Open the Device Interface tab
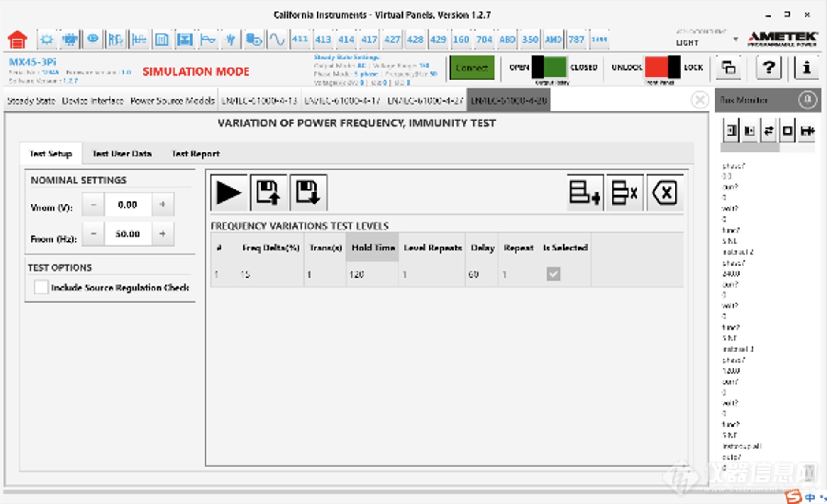Image resolution: width=827 pixels, height=504 pixels. [93, 101]
